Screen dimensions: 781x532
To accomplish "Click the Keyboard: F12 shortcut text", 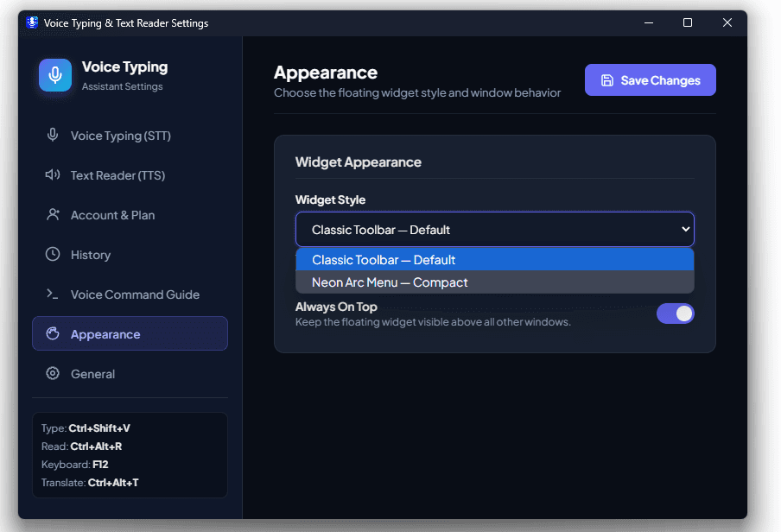I will (74, 465).
